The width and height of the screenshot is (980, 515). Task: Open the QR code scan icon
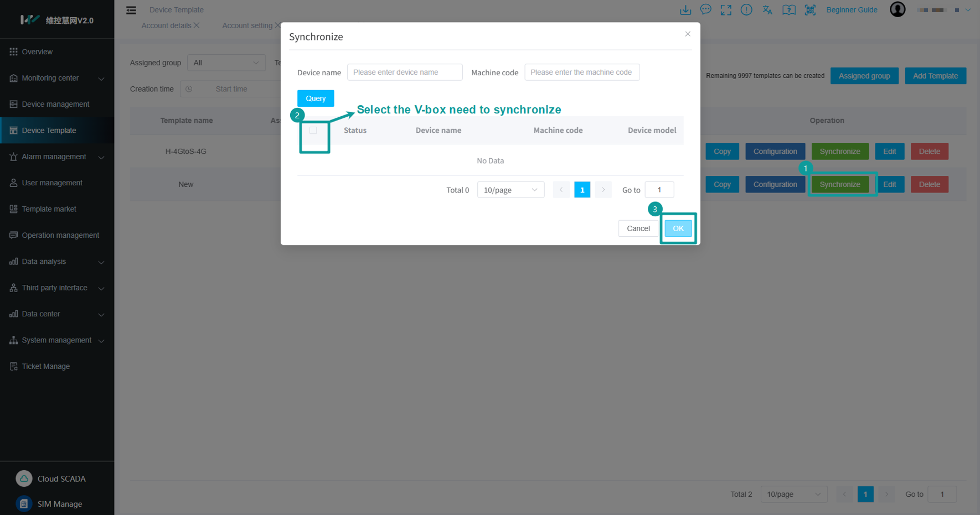click(810, 10)
